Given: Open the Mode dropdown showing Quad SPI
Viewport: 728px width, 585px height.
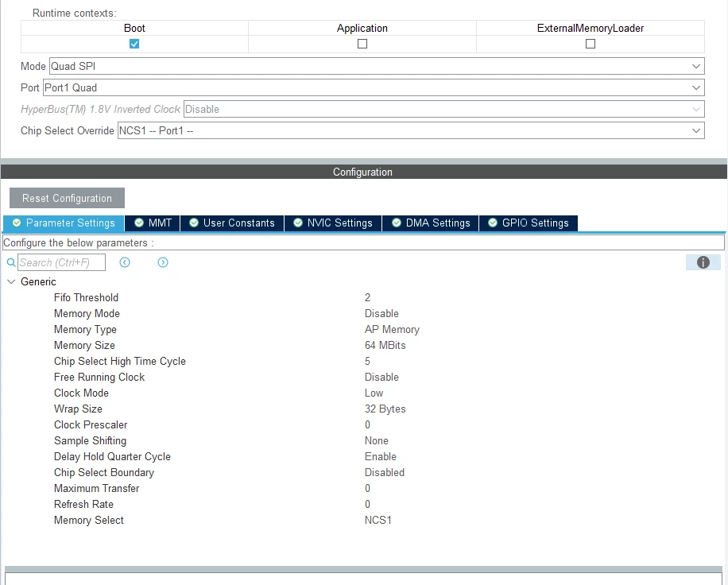Looking at the screenshot, I should click(x=377, y=66).
